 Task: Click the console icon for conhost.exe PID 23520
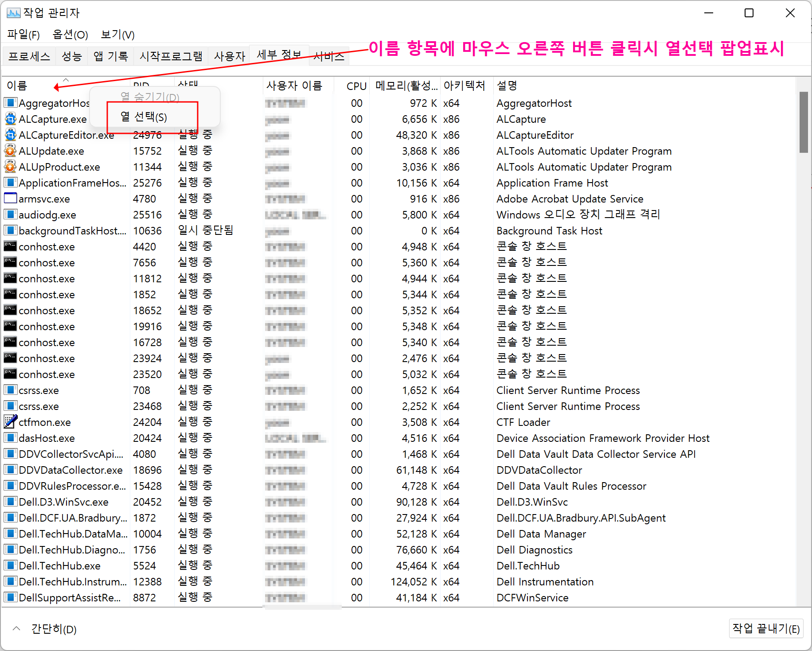coord(10,374)
